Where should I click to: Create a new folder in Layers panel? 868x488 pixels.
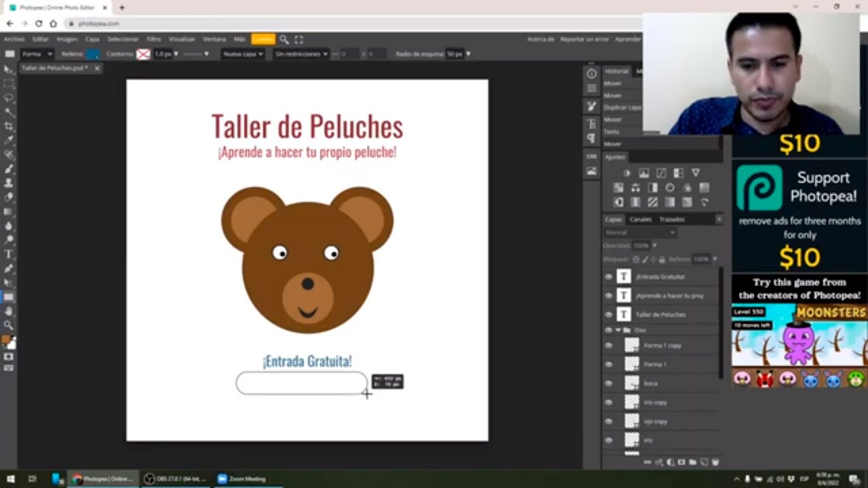692,462
